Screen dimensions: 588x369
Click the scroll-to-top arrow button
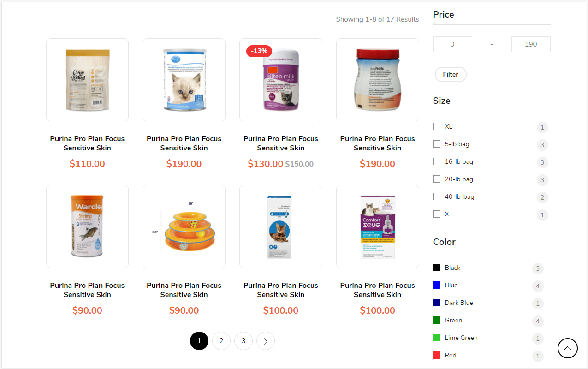pos(567,348)
